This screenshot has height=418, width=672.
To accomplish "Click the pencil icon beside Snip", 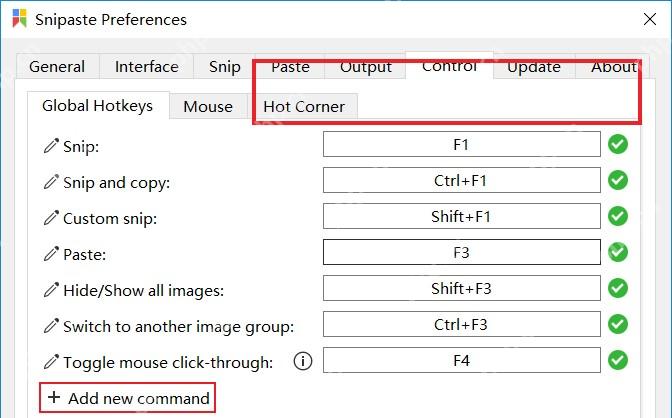I will click(x=51, y=146).
